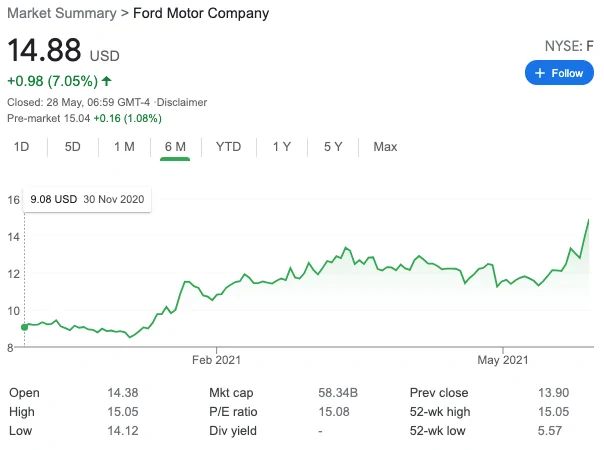The image size is (604, 450).
Task: Click the 10 y-axis label
Action: 13,311
